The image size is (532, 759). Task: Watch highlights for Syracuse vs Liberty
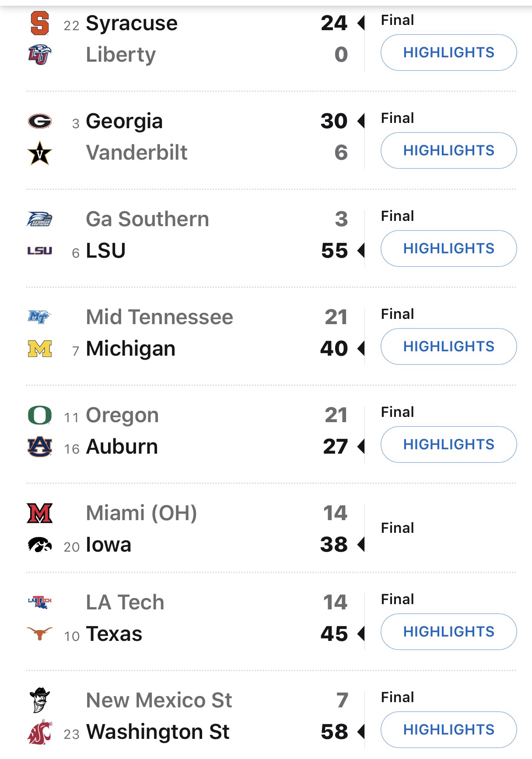(448, 52)
